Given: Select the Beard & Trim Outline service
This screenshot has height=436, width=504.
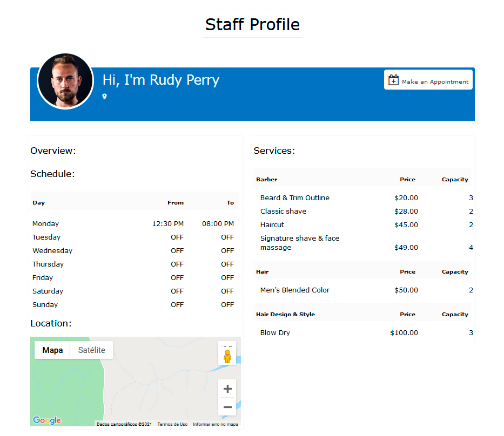Looking at the screenshot, I should click(x=294, y=198).
